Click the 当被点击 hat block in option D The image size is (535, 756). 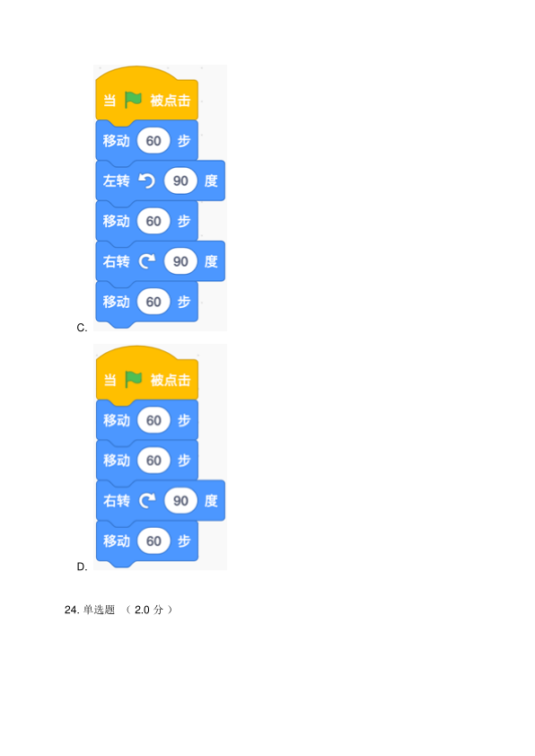pyautogui.click(x=146, y=374)
